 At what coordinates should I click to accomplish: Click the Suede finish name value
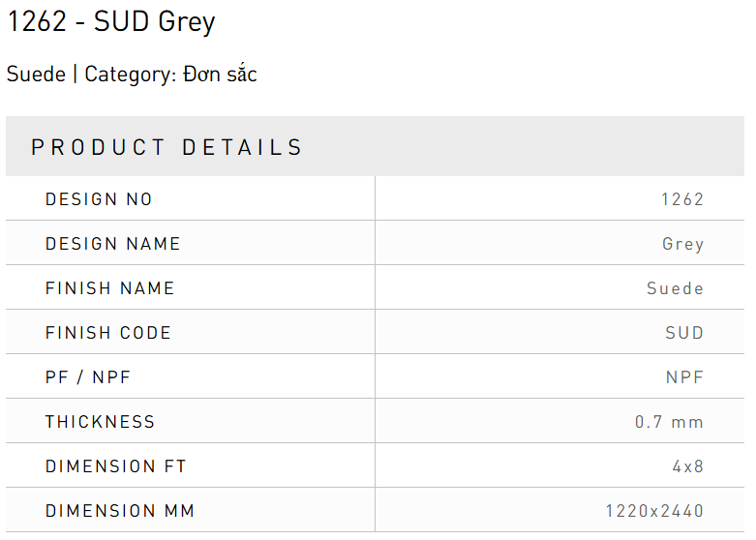676,288
